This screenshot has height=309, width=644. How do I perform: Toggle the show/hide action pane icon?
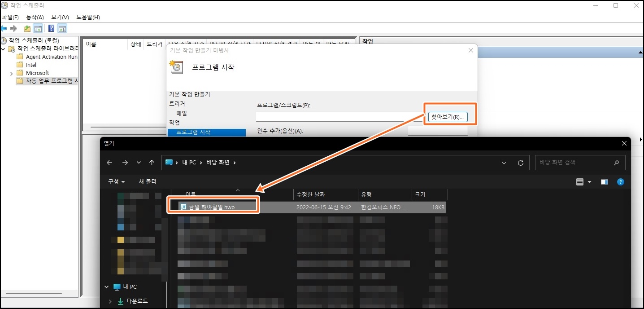click(62, 29)
